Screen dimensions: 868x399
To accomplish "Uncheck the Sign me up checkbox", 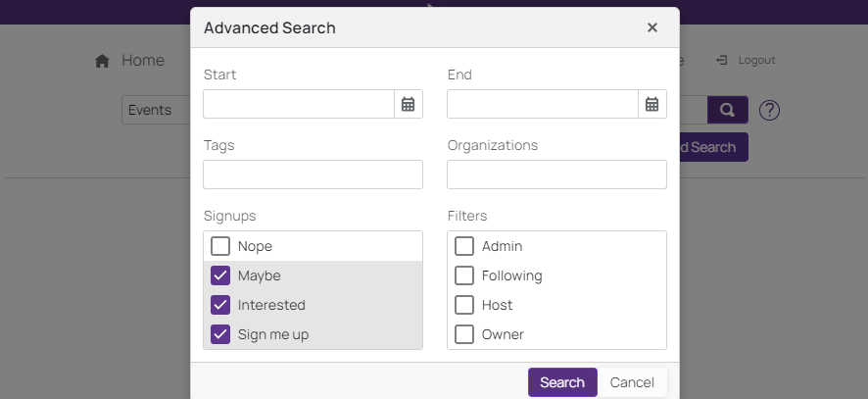I will point(220,334).
